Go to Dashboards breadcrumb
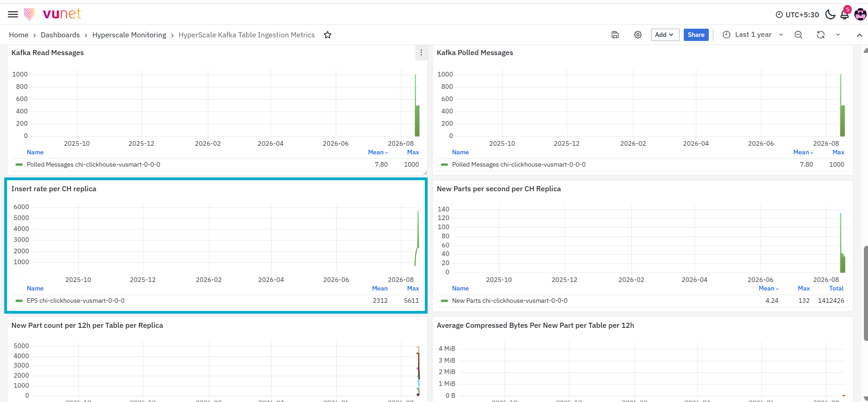 point(60,35)
